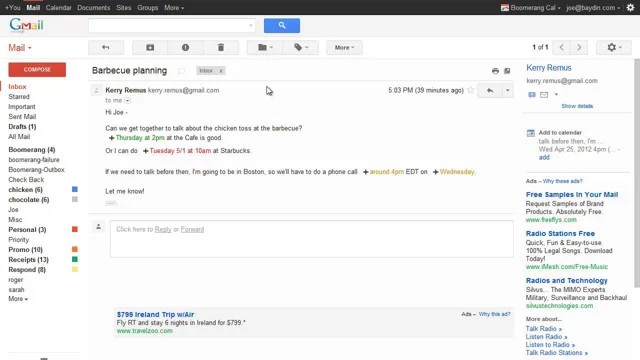
Task: Remove the Inbox label via x
Action: tap(221, 71)
